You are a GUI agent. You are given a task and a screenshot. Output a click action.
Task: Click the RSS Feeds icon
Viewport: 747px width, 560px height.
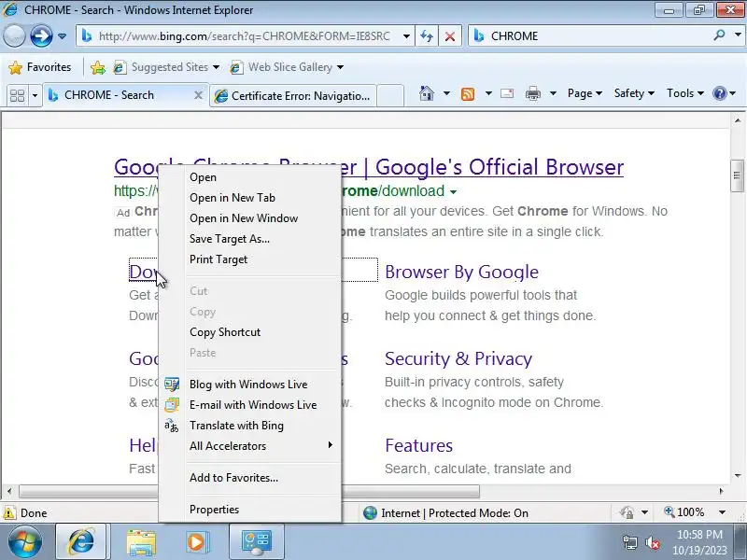[468, 94]
